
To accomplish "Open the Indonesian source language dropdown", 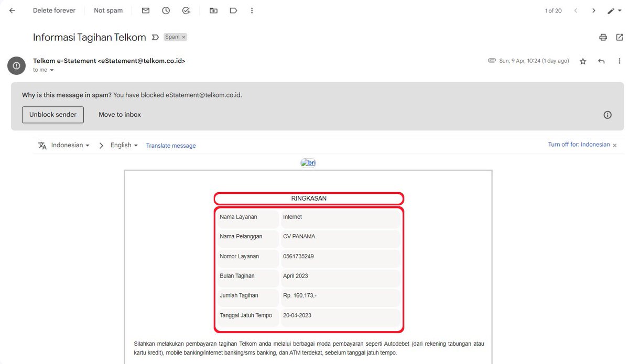I will [x=70, y=145].
